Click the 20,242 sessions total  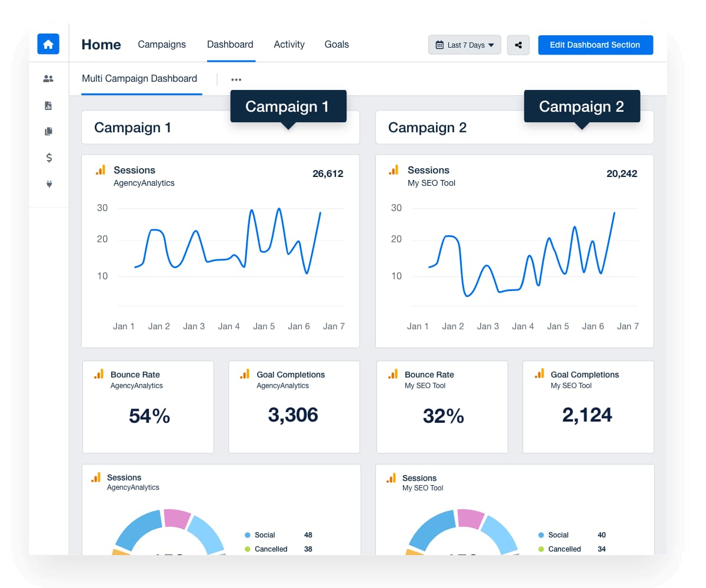coord(622,173)
